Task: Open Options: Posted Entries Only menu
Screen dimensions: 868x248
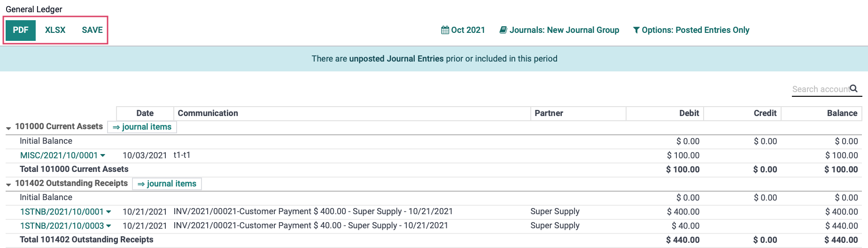Action: coord(691,30)
